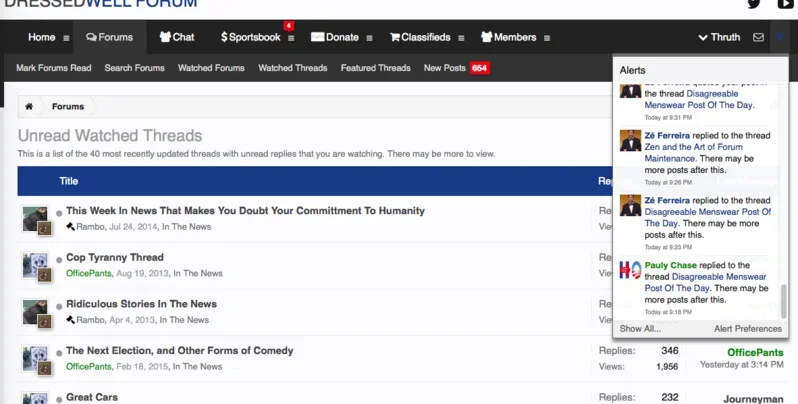Click the Apr 4, 2013 date link
The width and height of the screenshot is (798, 404).
coord(132,320)
